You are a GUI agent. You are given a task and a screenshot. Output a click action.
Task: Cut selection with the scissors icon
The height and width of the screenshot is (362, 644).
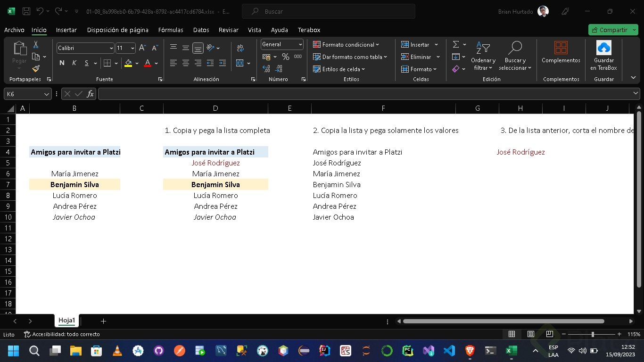coord(36,45)
